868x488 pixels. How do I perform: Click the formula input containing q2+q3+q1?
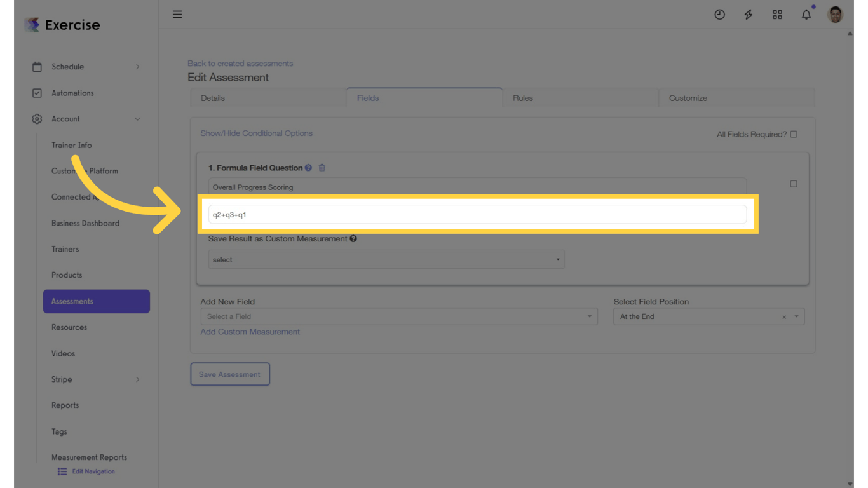tap(477, 215)
